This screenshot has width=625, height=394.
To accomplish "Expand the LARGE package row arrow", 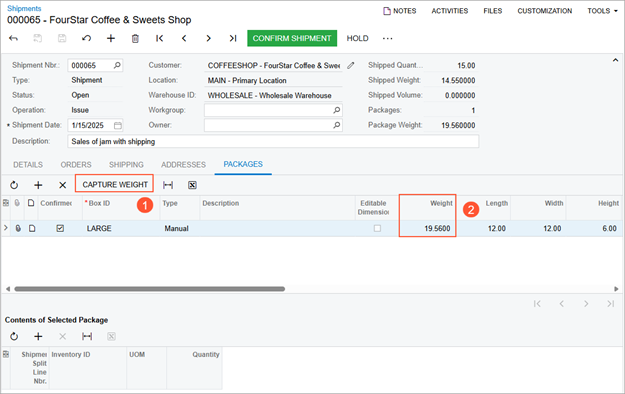I will pyautogui.click(x=6, y=228).
